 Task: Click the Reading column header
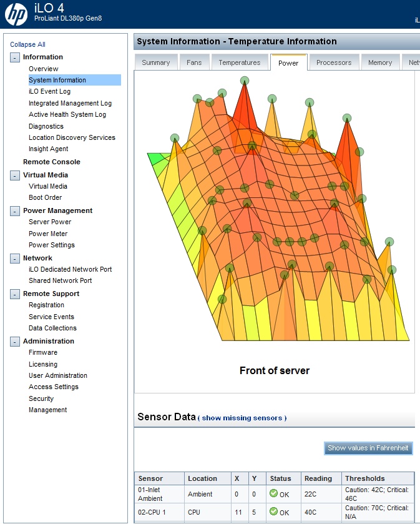[x=321, y=478]
